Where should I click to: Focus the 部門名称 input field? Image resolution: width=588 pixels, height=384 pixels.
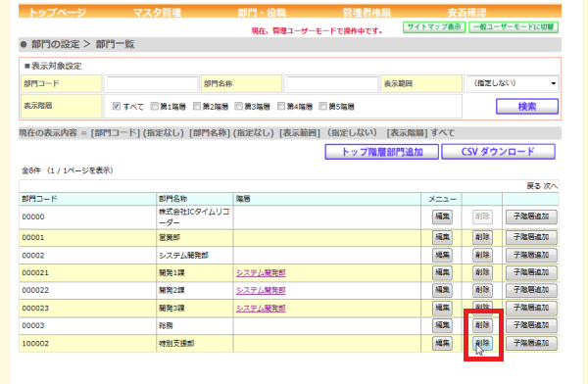[332, 83]
